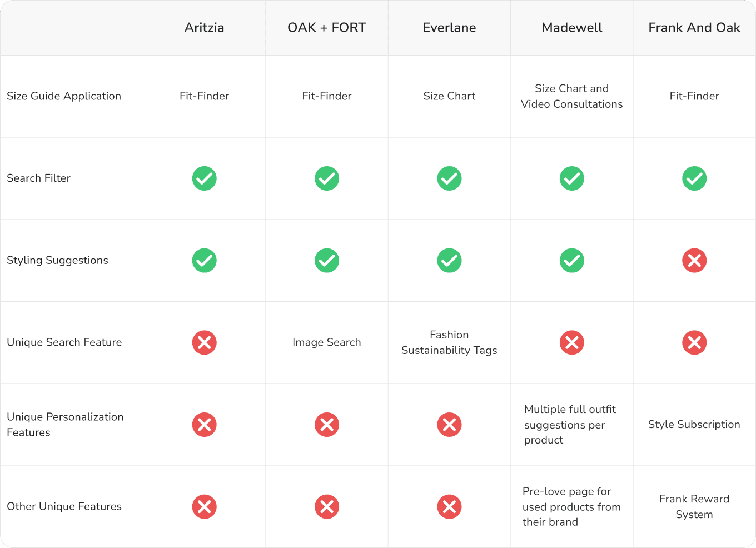Click Aritzia's red X for Unique Search Feature
Viewport: 756px width, 548px height.
click(x=204, y=342)
